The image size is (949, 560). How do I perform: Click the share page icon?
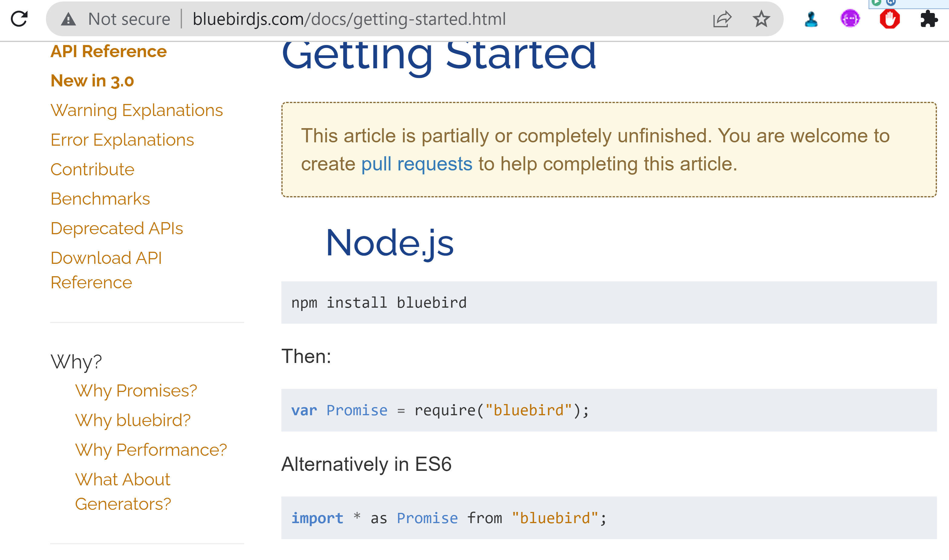click(722, 19)
